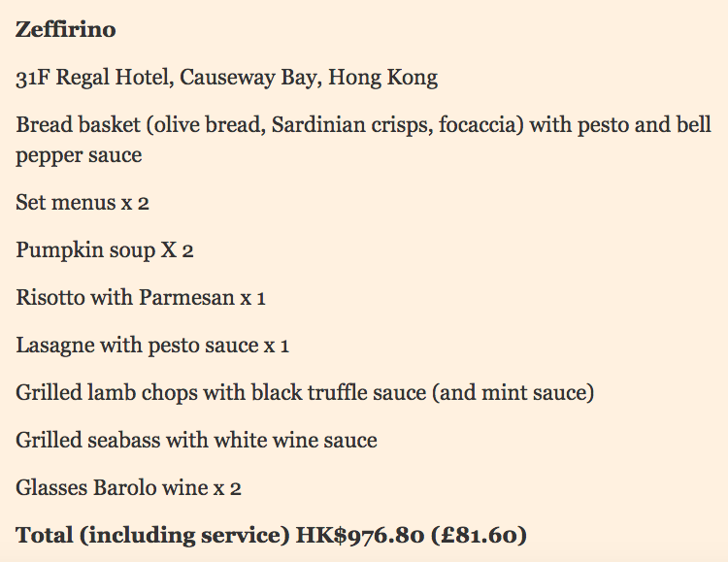
Task: Click the Regal Hotel address line
Action: pyautogui.click(x=226, y=78)
